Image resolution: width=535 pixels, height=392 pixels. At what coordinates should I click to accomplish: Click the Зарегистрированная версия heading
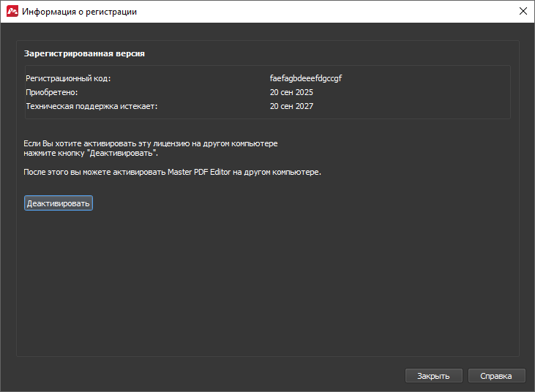point(84,53)
